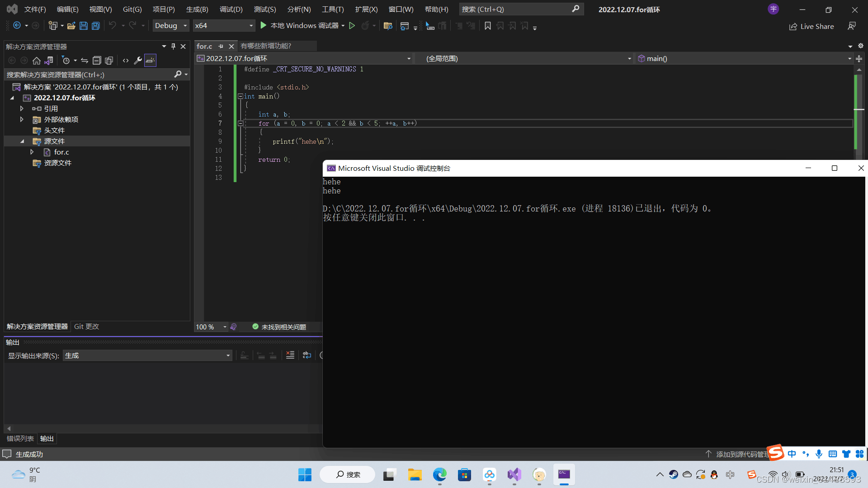The height and width of the screenshot is (488, 868).
Task: Open the x64 platform dropdown
Action: (x=224, y=26)
